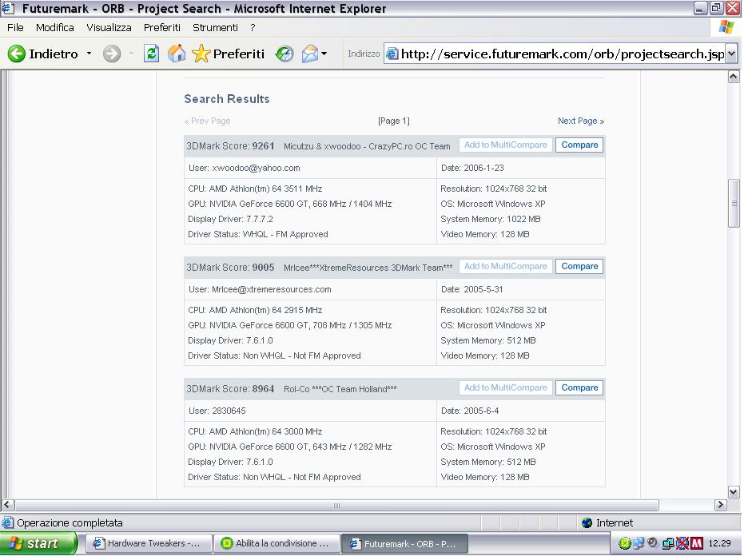Open Preferiti favorites star in toolbar
The height and width of the screenshot is (556, 756).
(x=228, y=54)
